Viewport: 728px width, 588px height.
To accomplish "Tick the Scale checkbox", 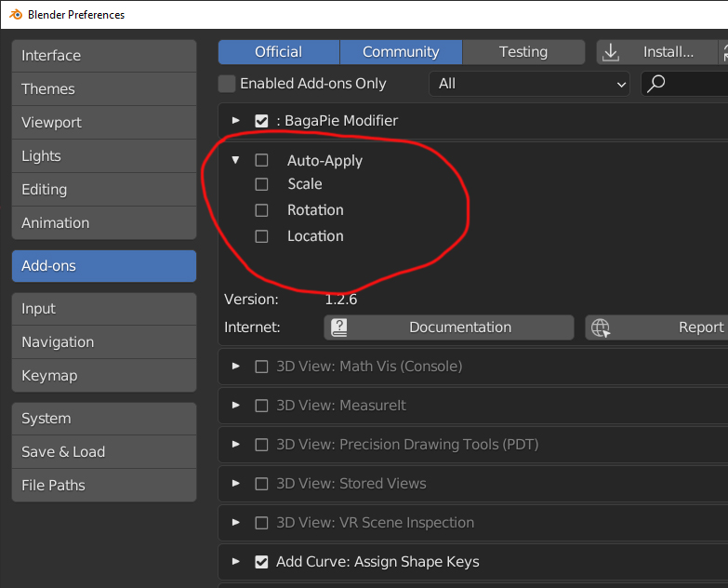I will tap(261, 184).
